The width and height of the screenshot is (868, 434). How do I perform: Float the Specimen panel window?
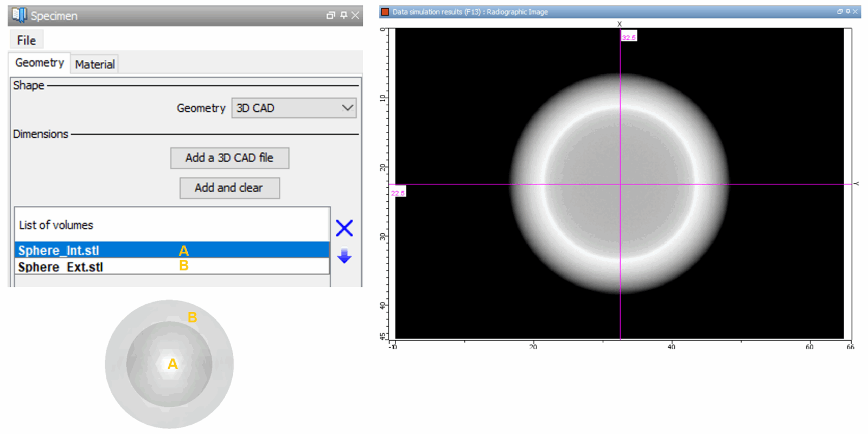point(330,15)
